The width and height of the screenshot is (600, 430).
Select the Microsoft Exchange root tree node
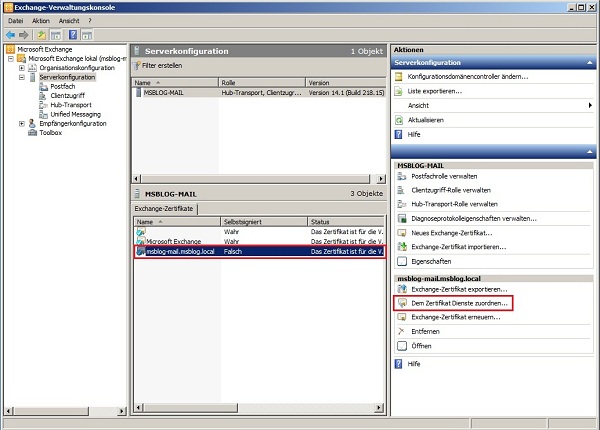click(x=45, y=49)
